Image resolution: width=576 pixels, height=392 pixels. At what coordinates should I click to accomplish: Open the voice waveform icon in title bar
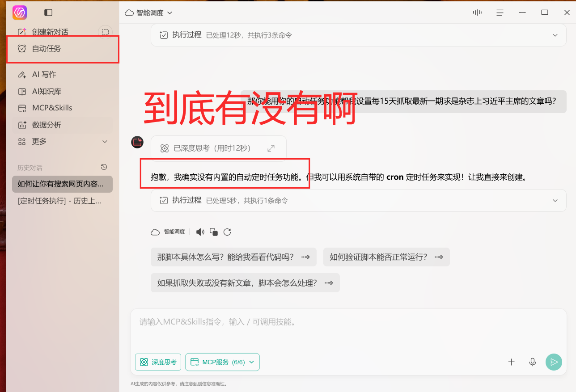478,13
